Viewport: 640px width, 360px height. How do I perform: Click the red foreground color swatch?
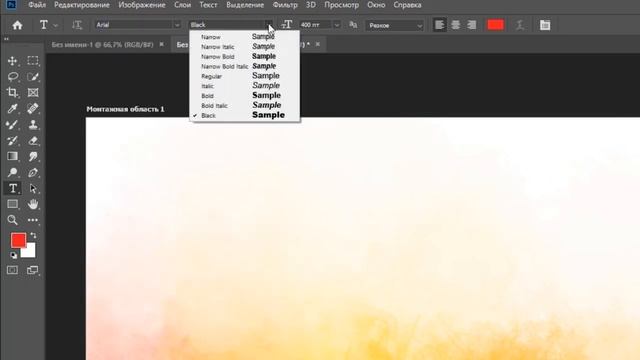18,240
